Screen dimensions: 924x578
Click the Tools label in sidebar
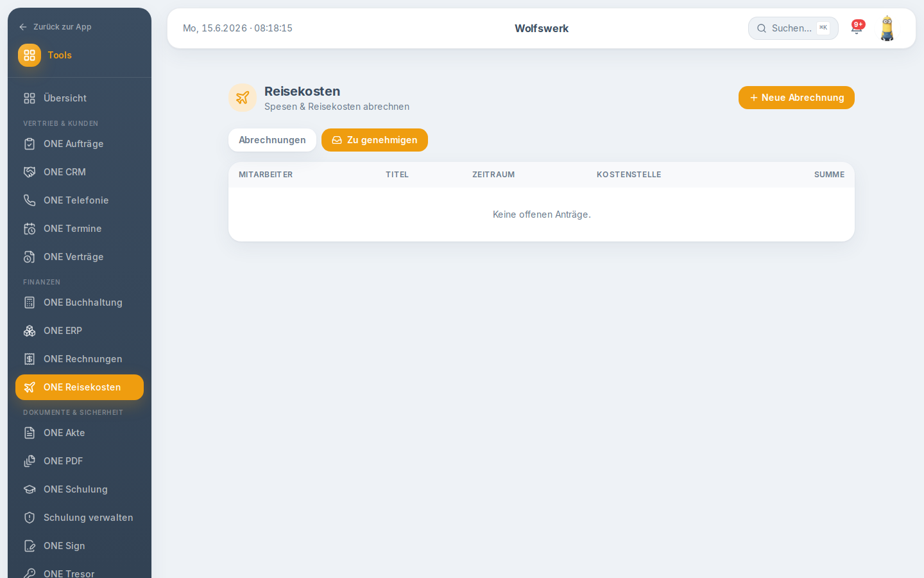pyautogui.click(x=60, y=55)
